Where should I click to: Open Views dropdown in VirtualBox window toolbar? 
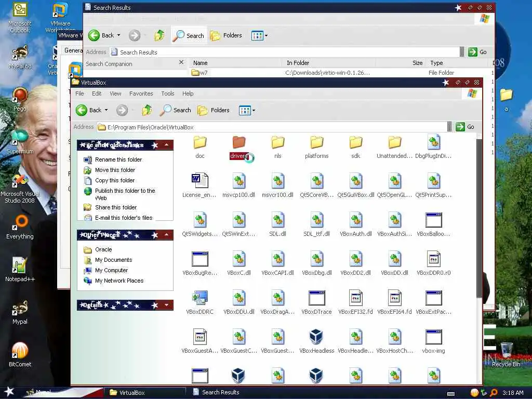(254, 110)
